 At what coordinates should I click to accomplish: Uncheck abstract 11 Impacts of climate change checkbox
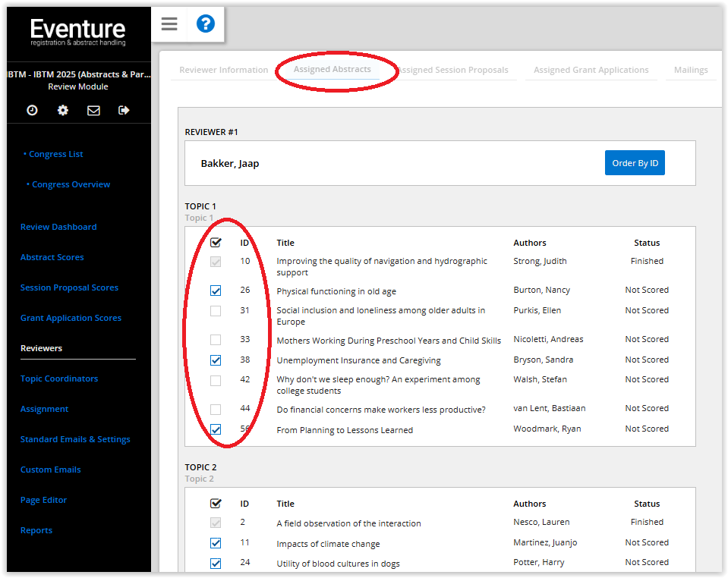[216, 543]
